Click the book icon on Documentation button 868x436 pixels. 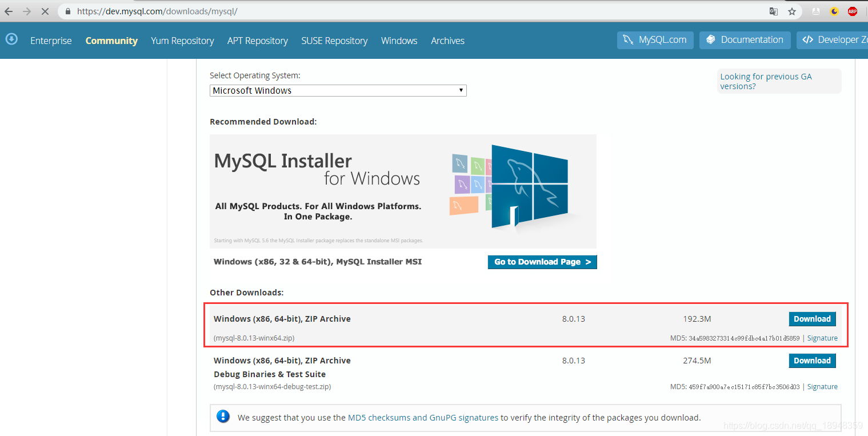tap(711, 40)
